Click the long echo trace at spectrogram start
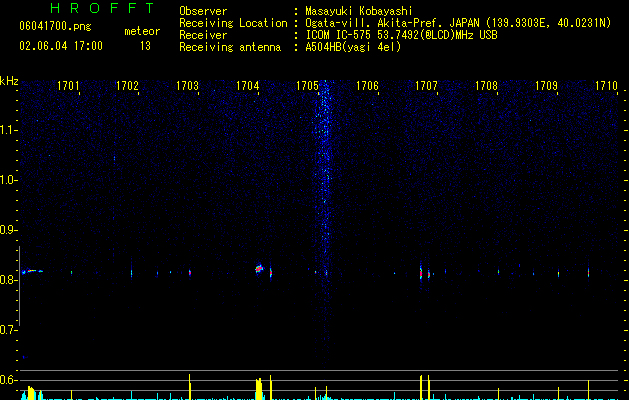The height and width of the screenshot is (400, 629). [32, 271]
